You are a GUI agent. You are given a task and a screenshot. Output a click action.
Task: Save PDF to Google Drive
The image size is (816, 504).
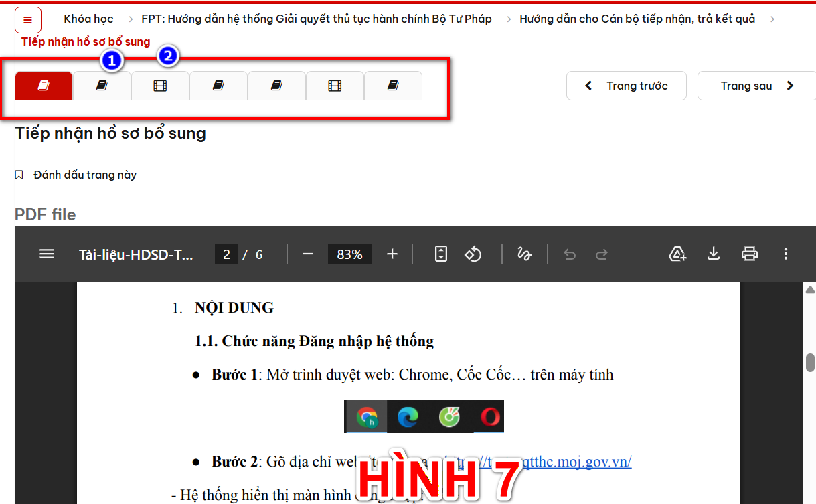pyautogui.click(x=677, y=254)
